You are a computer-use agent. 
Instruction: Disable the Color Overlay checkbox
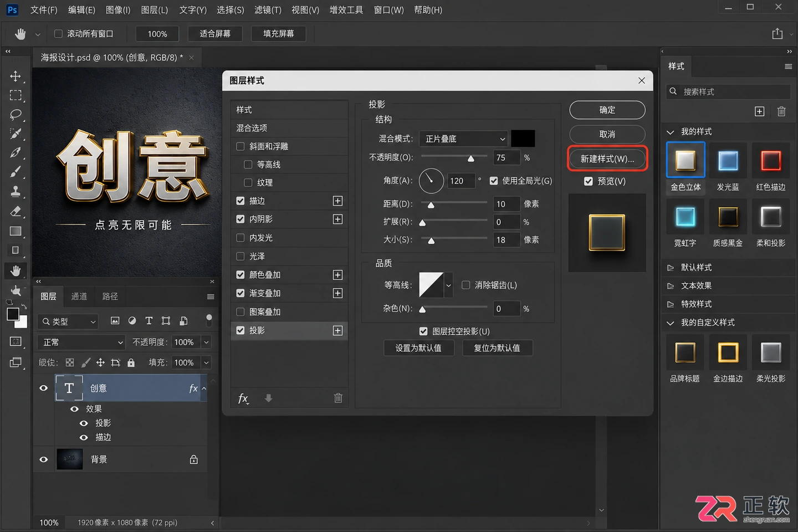click(x=241, y=274)
